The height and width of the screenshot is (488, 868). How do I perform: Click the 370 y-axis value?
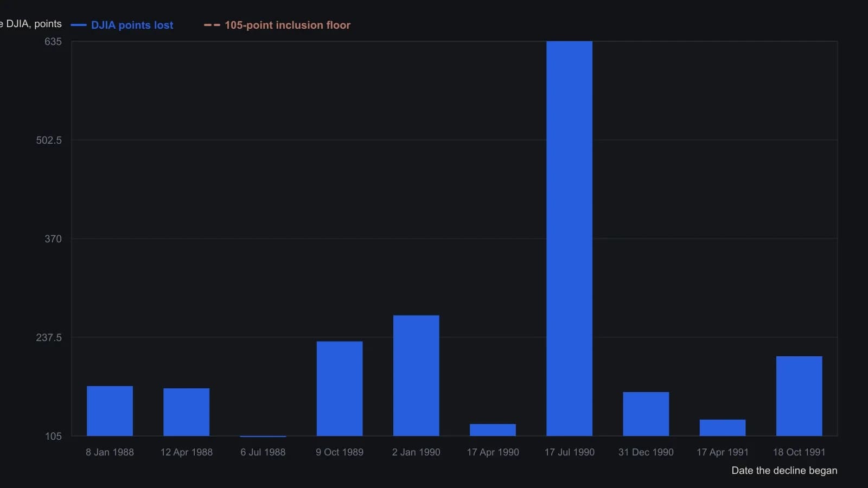[53, 239]
